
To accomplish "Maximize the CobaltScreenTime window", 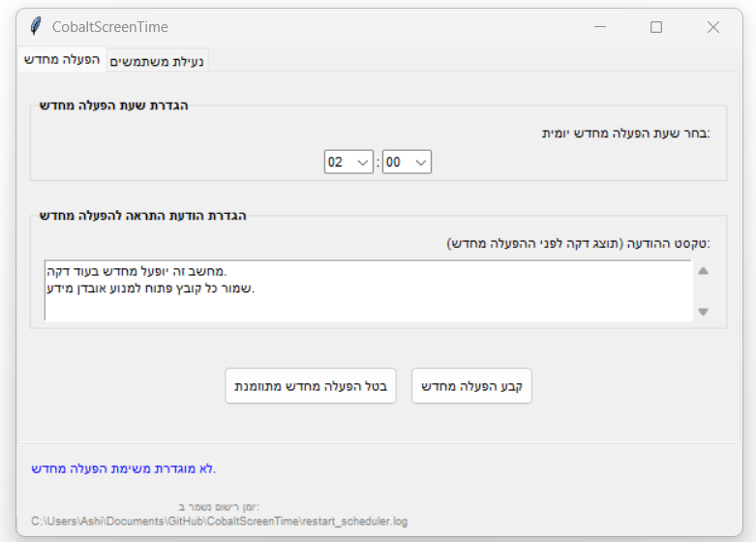I will pos(656,27).
